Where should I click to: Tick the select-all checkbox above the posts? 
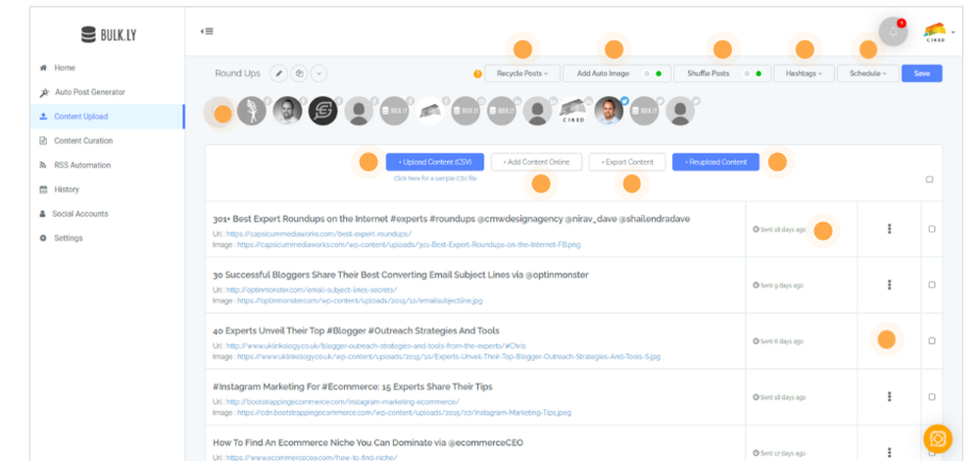pos(929,179)
